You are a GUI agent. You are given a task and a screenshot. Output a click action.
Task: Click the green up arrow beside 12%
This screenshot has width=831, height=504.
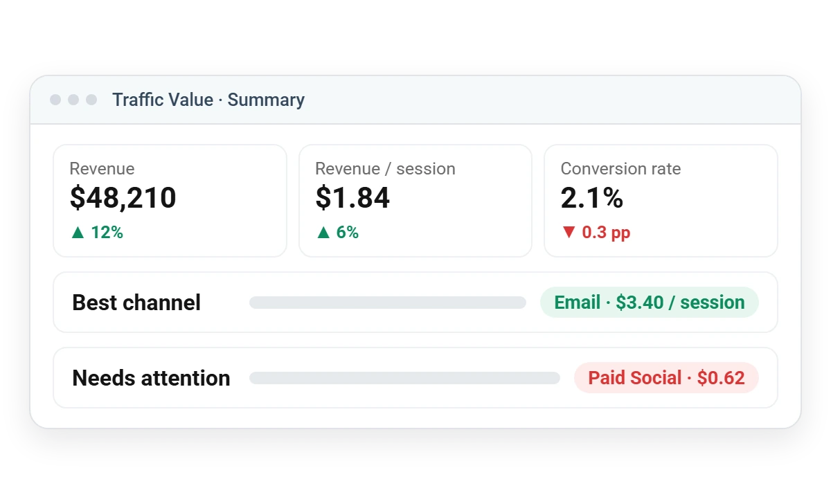coord(78,233)
